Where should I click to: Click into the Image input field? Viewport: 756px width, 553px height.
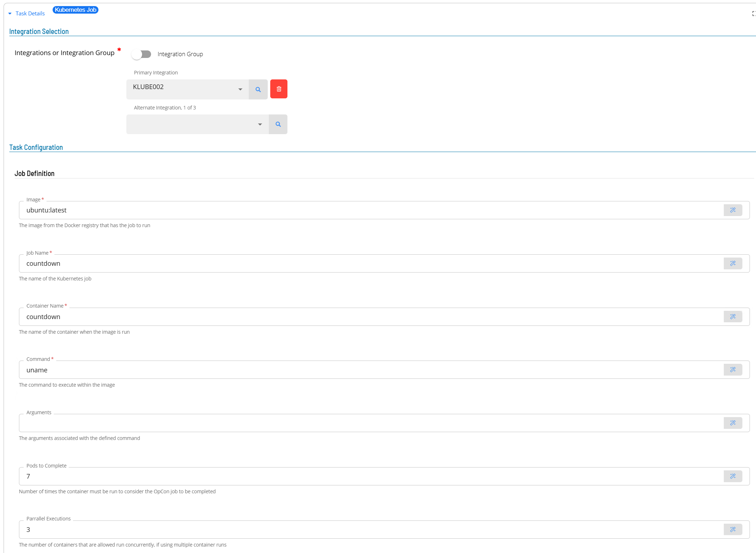[358, 210]
